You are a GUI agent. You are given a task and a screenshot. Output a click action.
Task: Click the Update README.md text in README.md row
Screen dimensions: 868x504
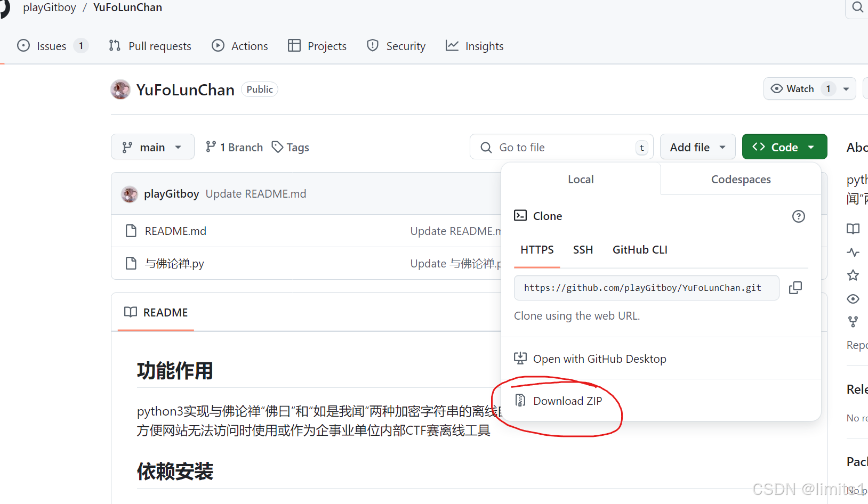(456, 231)
